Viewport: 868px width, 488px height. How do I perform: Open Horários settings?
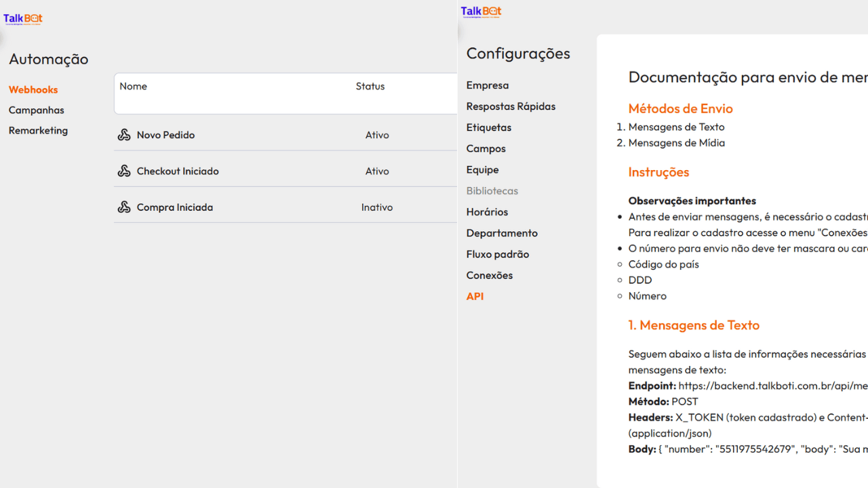coord(487,211)
